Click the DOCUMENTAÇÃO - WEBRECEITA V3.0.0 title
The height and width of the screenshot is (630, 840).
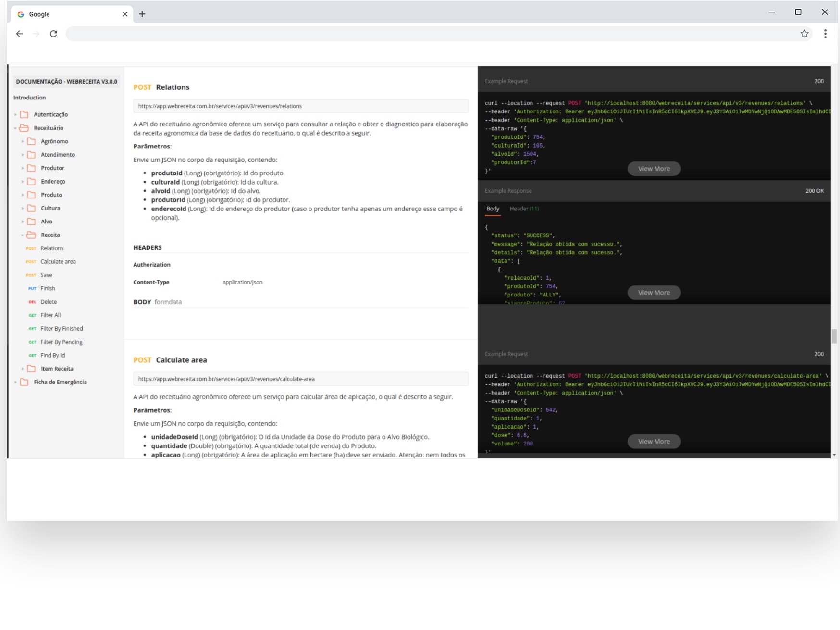tap(67, 82)
